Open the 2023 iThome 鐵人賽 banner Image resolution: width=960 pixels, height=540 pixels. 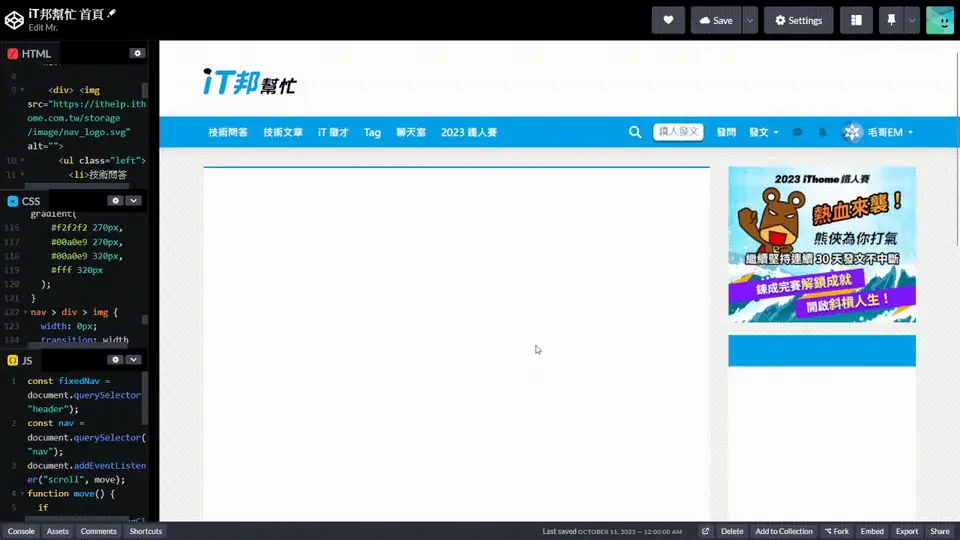[822, 244]
